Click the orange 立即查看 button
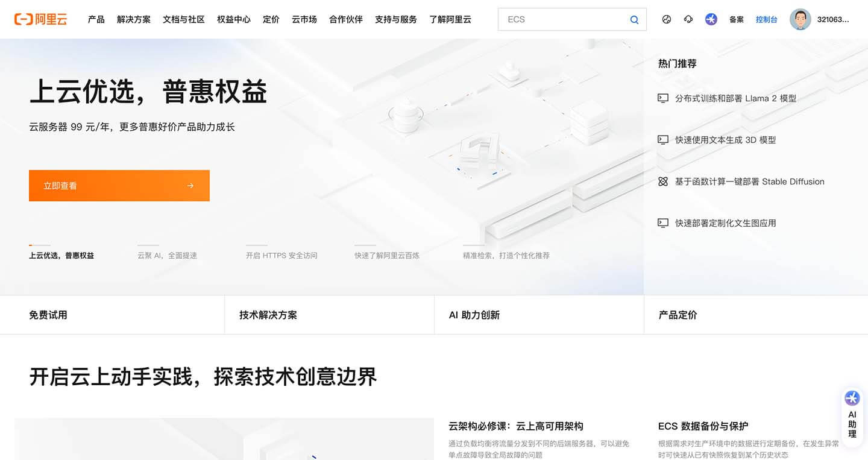This screenshot has height=460, width=868. coord(119,186)
